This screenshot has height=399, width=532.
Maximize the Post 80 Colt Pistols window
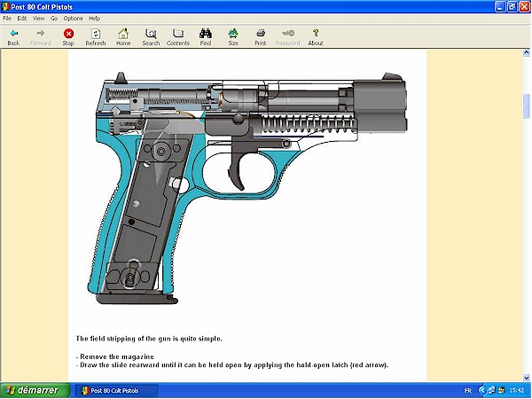pyautogui.click(x=512, y=7)
